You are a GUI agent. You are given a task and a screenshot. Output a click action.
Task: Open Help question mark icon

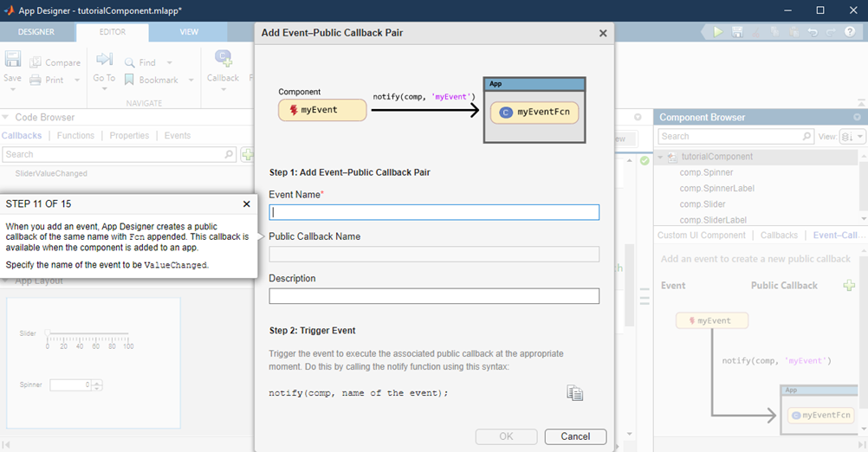tap(850, 32)
